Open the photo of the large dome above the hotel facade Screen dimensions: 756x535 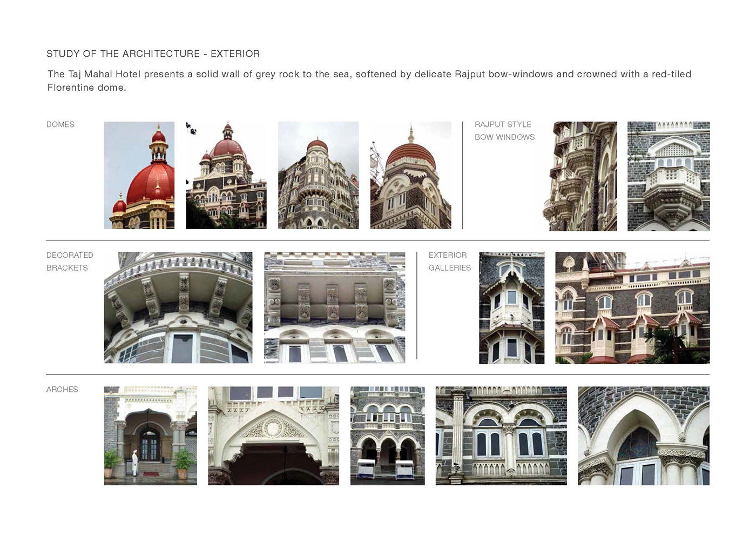tap(226, 175)
